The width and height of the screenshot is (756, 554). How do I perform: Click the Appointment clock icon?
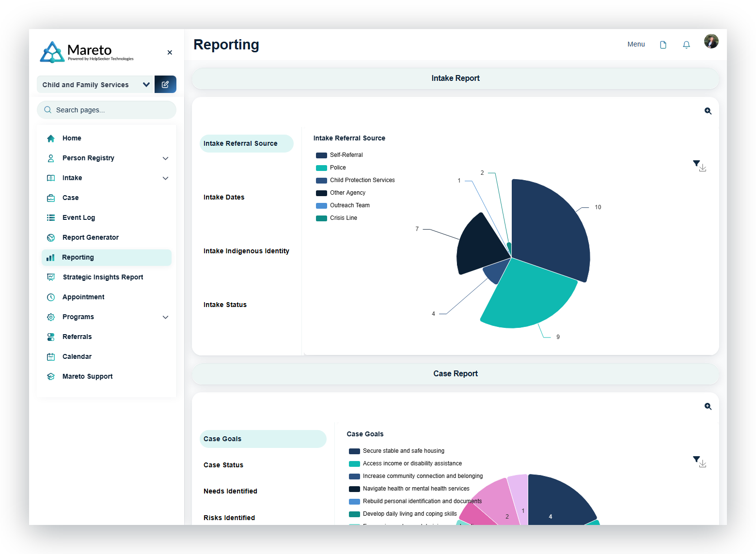coord(51,297)
